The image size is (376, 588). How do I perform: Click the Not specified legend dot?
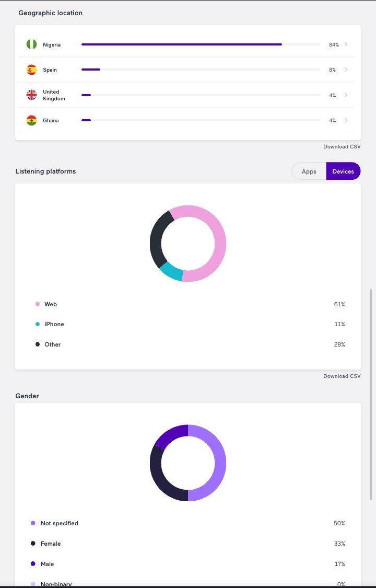[33, 523]
